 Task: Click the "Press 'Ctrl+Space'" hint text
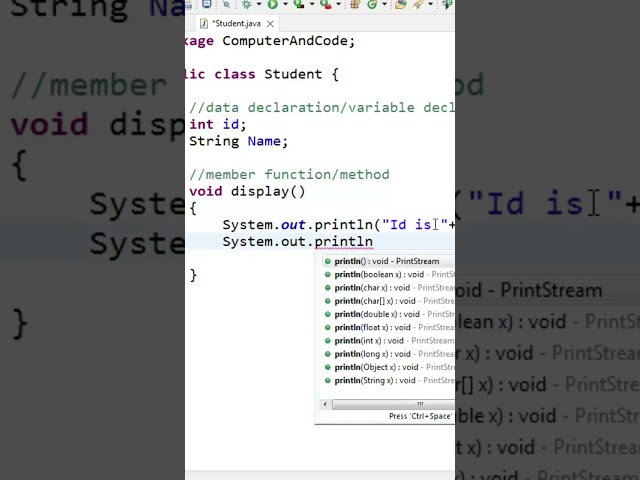(x=420, y=416)
